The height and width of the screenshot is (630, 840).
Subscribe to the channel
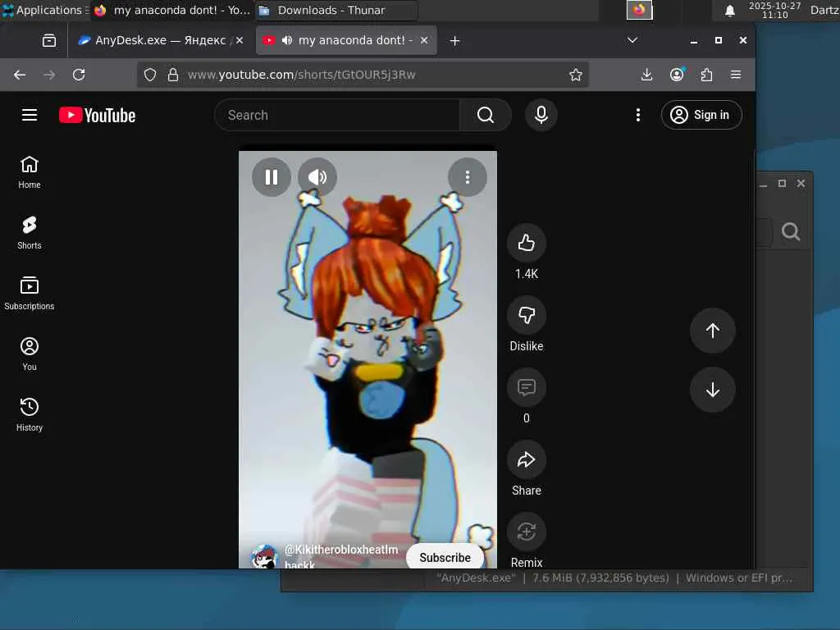[445, 557]
